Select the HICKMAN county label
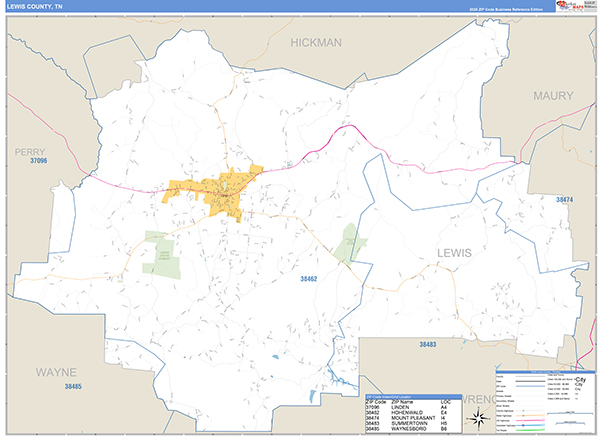Viewport: 600px width, 436px height. pos(316,42)
